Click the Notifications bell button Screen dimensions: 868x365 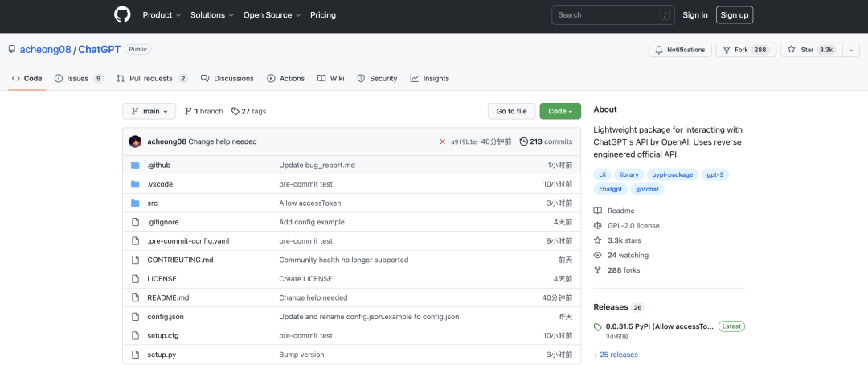pyautogui.click(x=680, y=50)
